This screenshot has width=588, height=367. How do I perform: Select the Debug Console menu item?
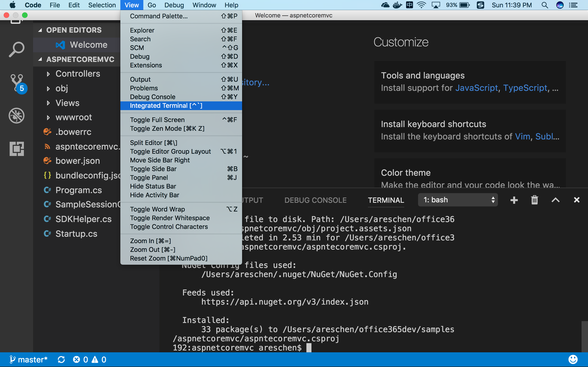153,96
